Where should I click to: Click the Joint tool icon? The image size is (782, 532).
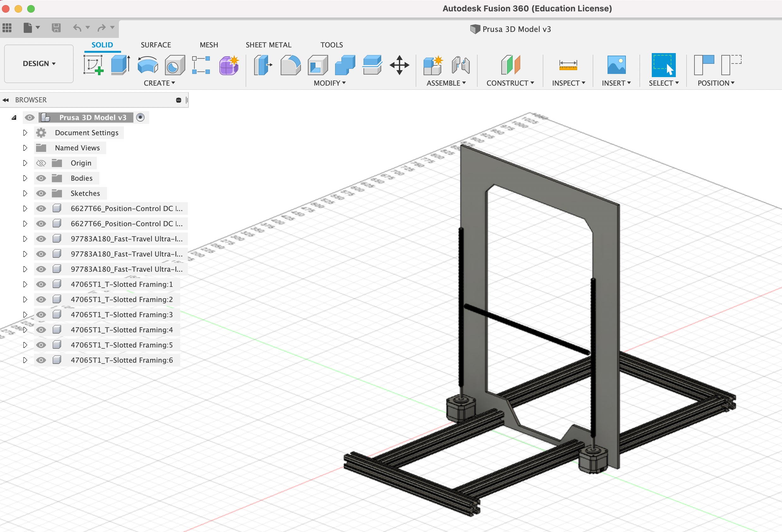pyautogui.click(x=461, y=65)
